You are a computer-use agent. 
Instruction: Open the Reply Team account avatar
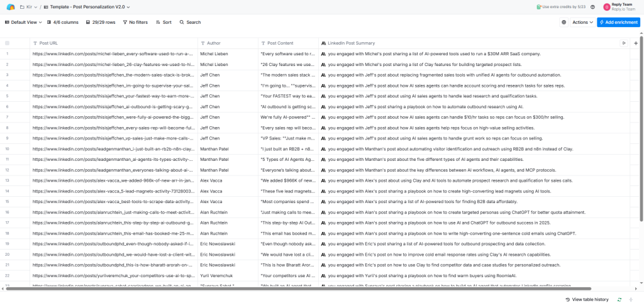click(x=607, y=7)
